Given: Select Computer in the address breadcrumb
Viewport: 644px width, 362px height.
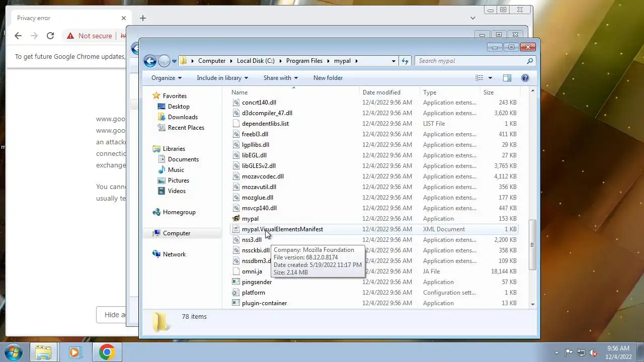Looking at the screenshot, I should [x=212, y=61].
